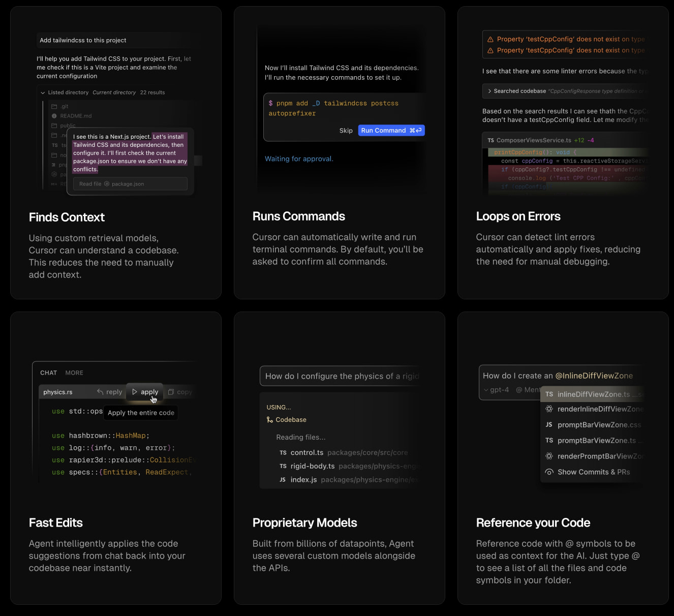The height and width of the screenshot is (616, 674).
Task: Switch to the CHAT tab
Action: (x=48, y=373)
